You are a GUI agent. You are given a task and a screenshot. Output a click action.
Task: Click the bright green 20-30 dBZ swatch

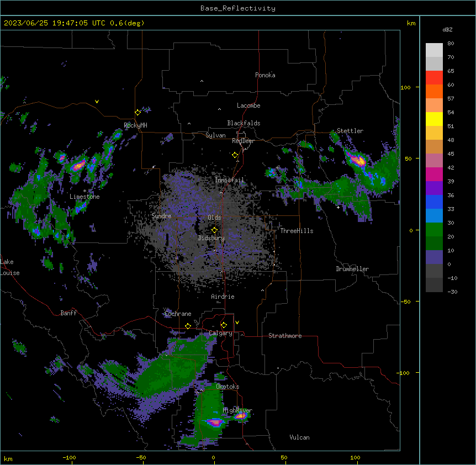(x=434, y=230)
